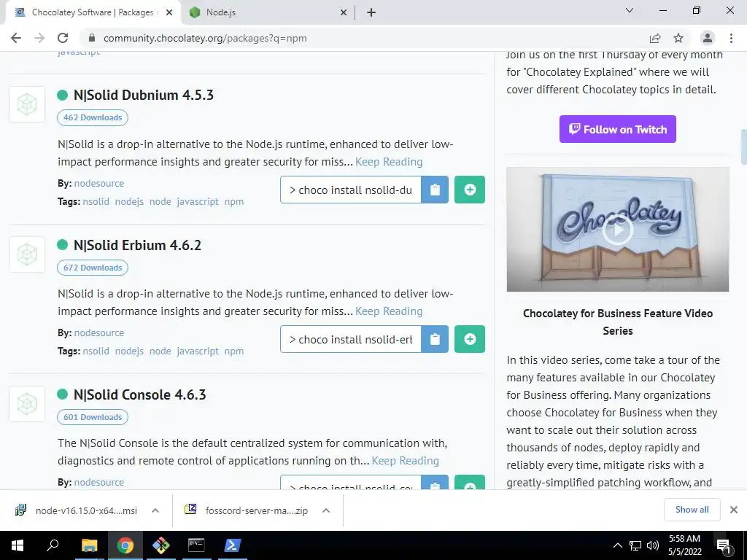747x560 pixels.
Task: Open the PowerShell taskbar window
Action: coord(232,545)
